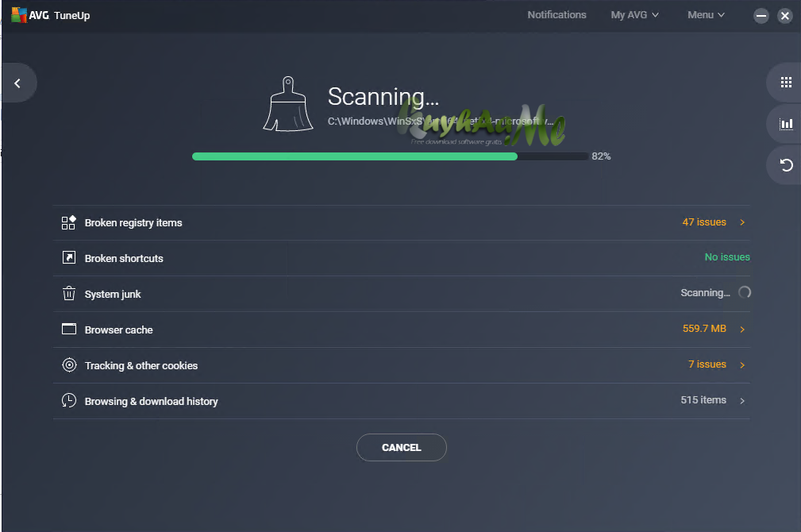Click the 559.7 MB value
The height and width of the screenshot is (532, 801).
click(x=704, y=328)
